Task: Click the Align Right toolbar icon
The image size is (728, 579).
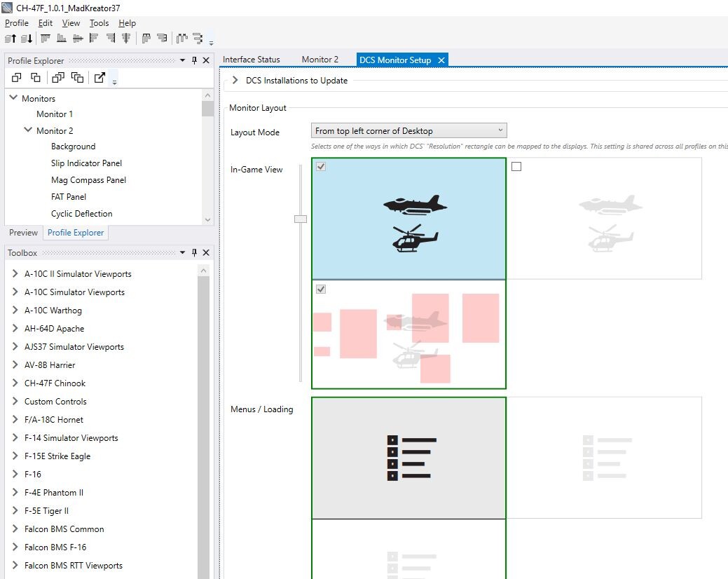Action: (111, 38)
